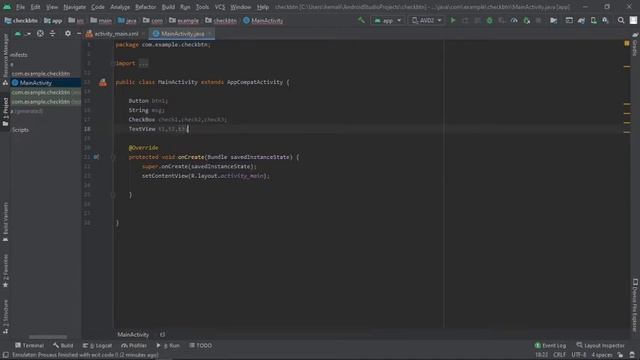640x360 pixels.
Task: Click the Search Everywhere magnifier icon
Action: 621,20
